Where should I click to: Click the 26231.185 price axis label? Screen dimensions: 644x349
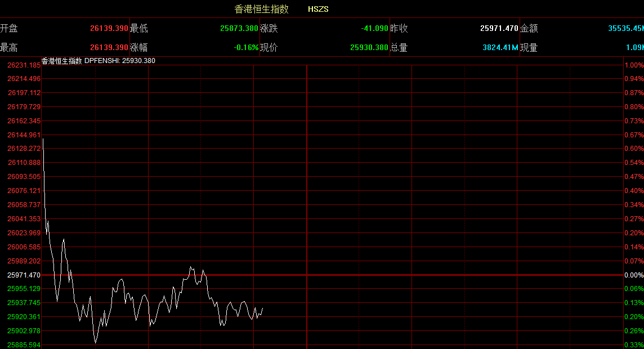(24, 65)
